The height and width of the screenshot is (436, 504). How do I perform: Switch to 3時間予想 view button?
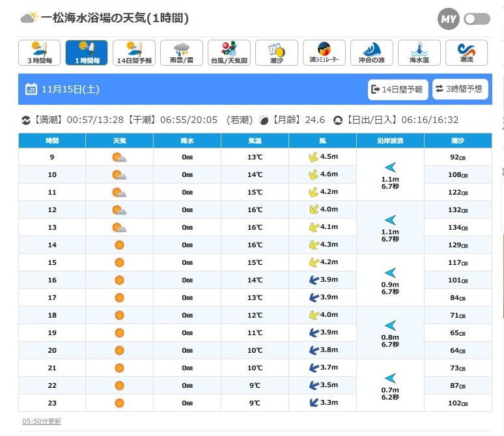click(460, 89)
